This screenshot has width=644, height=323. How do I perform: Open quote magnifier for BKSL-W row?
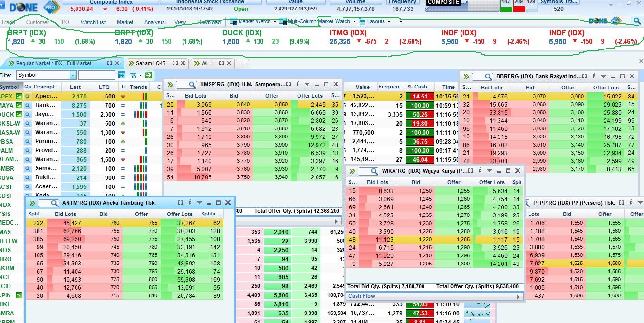(28, 123)
